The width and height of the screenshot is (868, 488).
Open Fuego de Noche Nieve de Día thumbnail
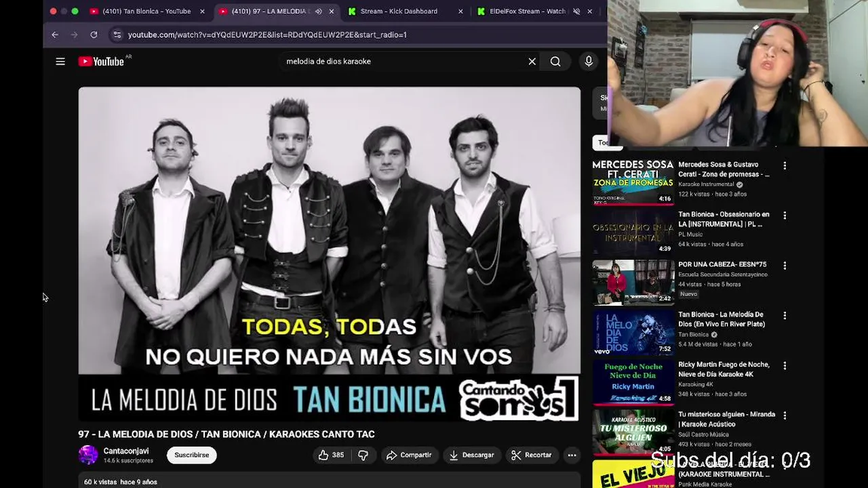(x=633, y=383)
